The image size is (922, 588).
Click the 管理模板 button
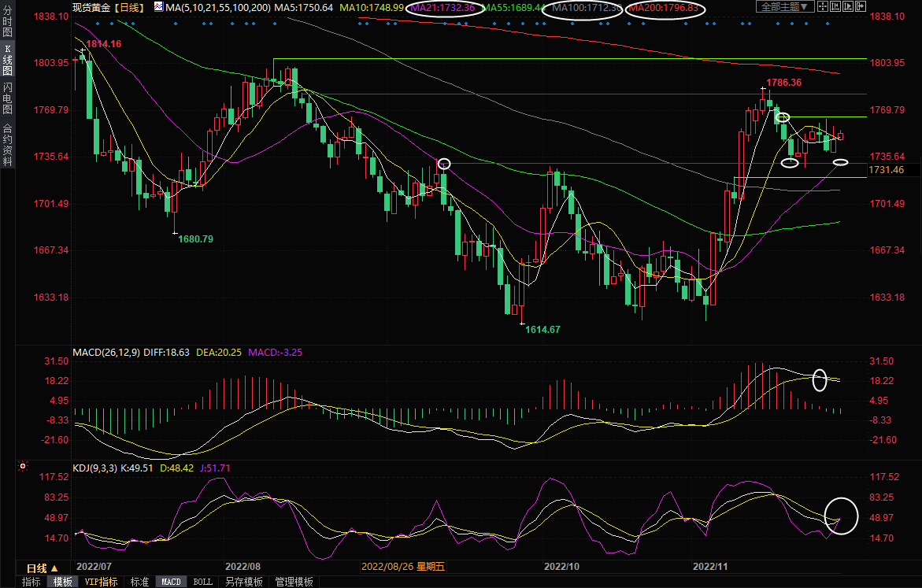tap(294, 582)
